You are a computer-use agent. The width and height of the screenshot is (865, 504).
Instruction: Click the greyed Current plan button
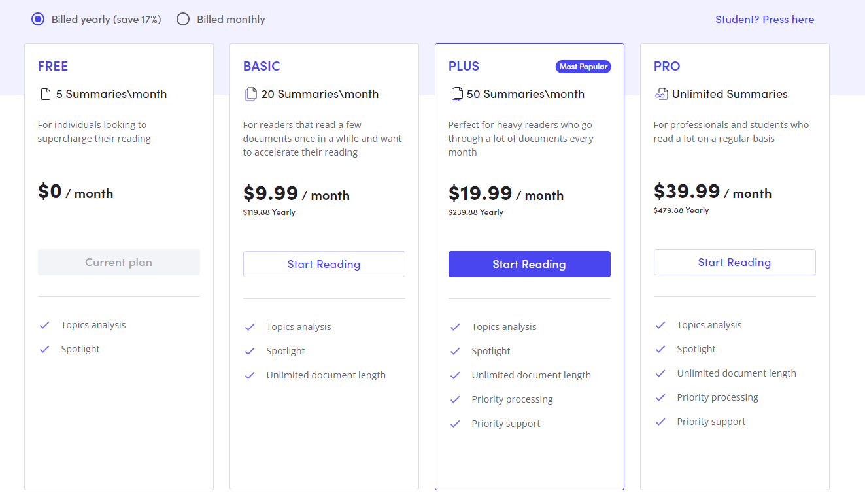(x=118, y=262)
